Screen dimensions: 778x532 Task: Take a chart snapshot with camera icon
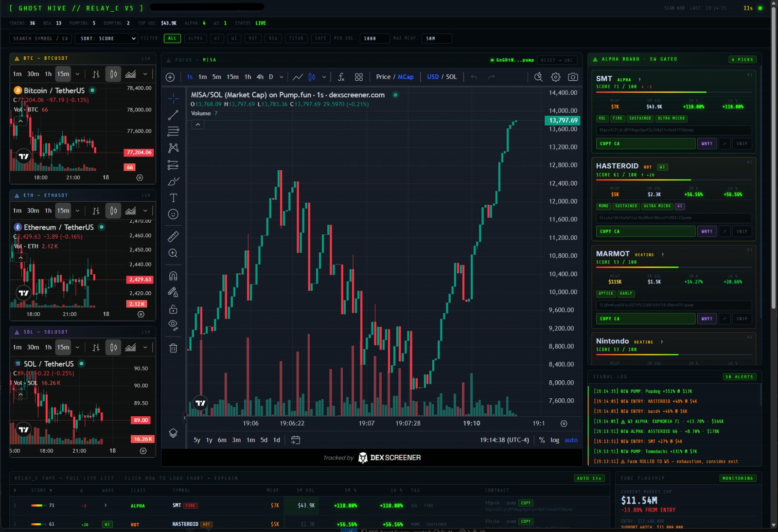point(573,77)
